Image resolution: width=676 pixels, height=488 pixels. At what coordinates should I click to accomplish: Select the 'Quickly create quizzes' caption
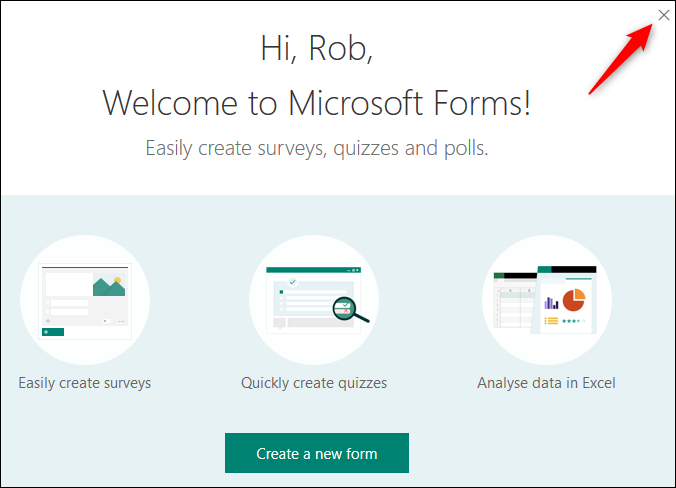(x=314, y=382)
